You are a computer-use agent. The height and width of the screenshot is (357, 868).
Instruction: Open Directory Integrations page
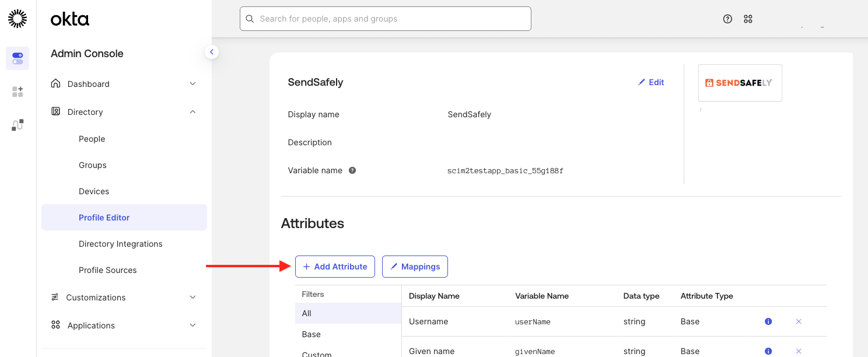[121, 244]
